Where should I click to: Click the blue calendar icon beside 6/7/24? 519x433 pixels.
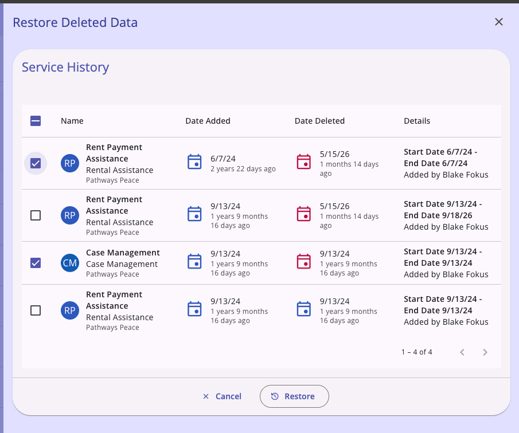pos(194,162)
